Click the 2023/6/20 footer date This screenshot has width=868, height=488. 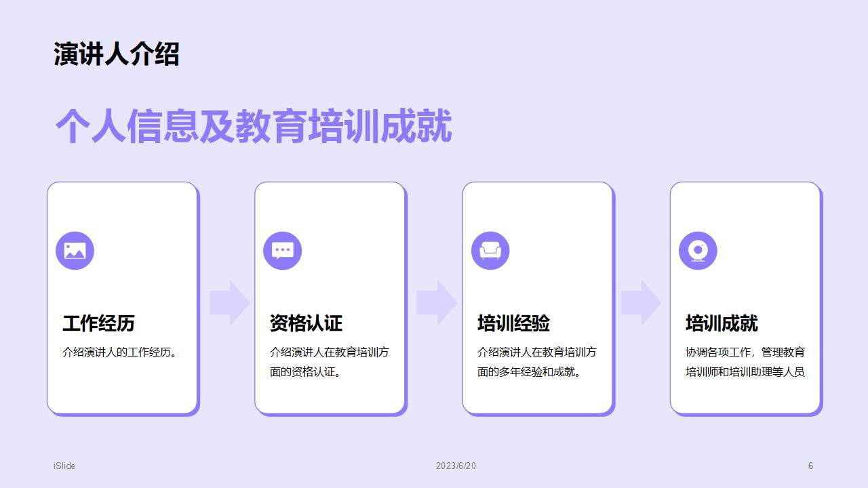456,466
